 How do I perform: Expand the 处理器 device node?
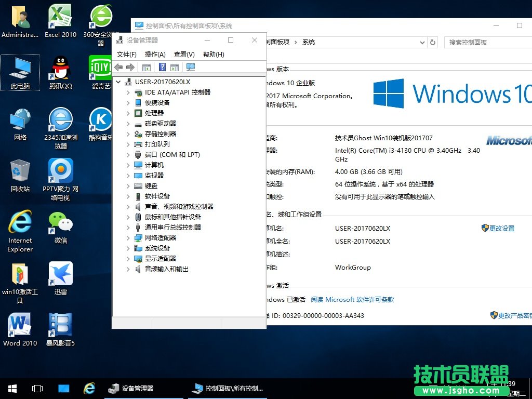coord(128,113)
